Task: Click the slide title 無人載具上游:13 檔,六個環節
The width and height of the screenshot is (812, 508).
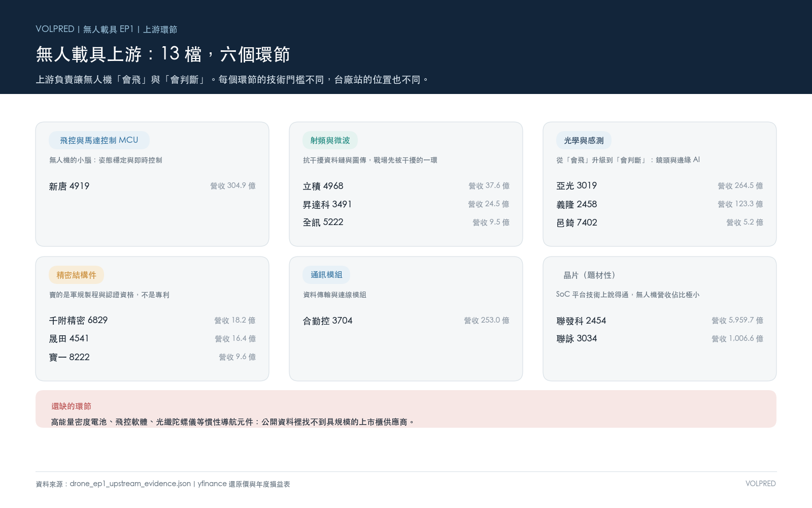Action: [163, 54]
